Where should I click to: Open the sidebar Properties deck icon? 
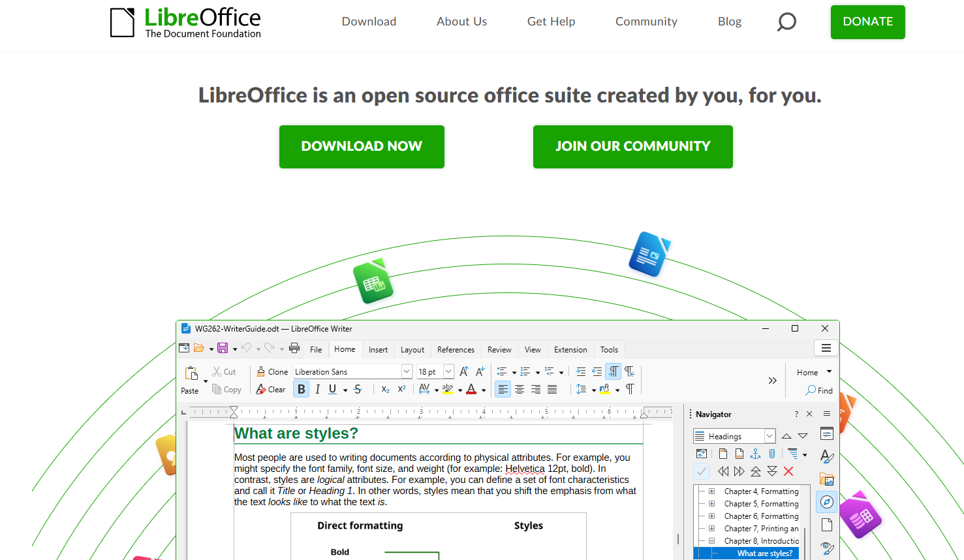click(827, 434)
